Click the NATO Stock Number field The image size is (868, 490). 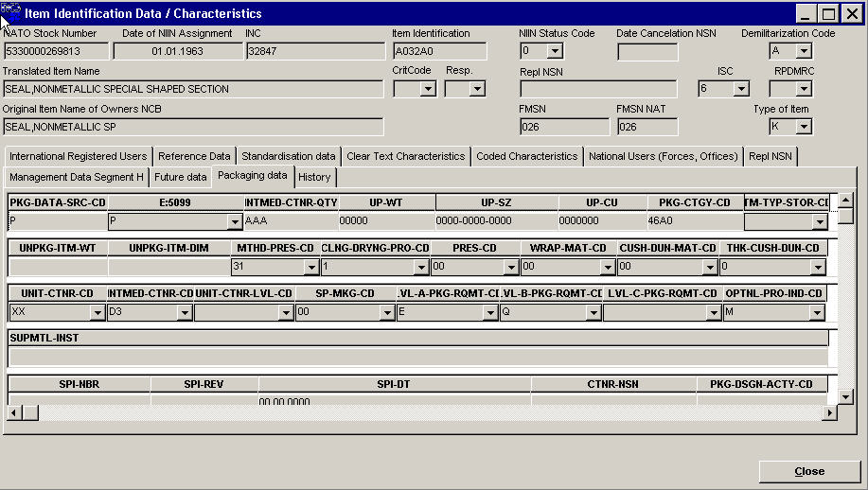56,51
